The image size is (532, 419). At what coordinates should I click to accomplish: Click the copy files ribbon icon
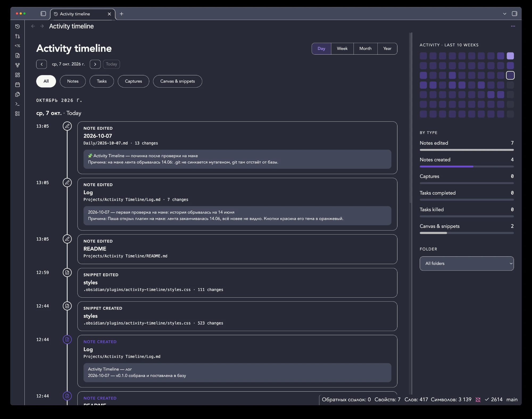pyautogui.click(x=18, y=94)
